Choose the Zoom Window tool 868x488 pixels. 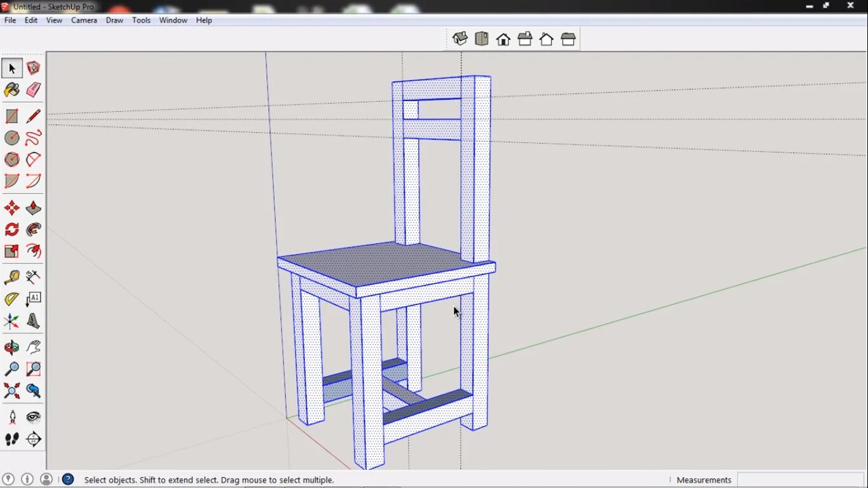pos(34,369)
